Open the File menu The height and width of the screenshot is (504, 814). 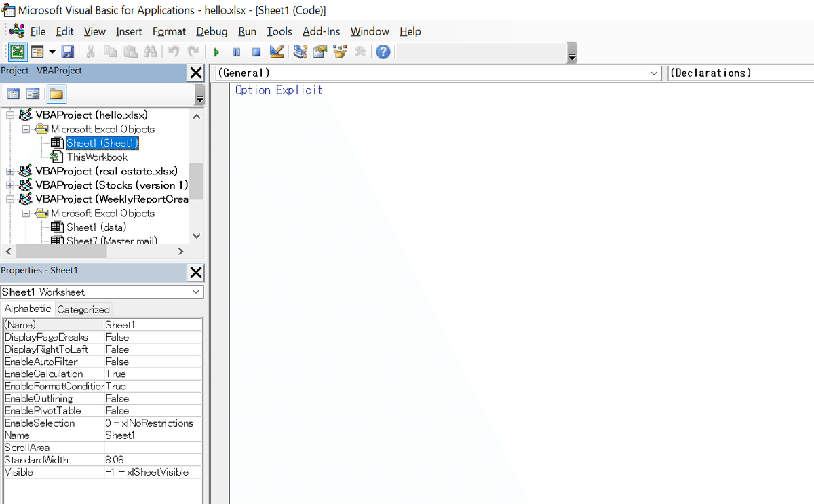38,31
